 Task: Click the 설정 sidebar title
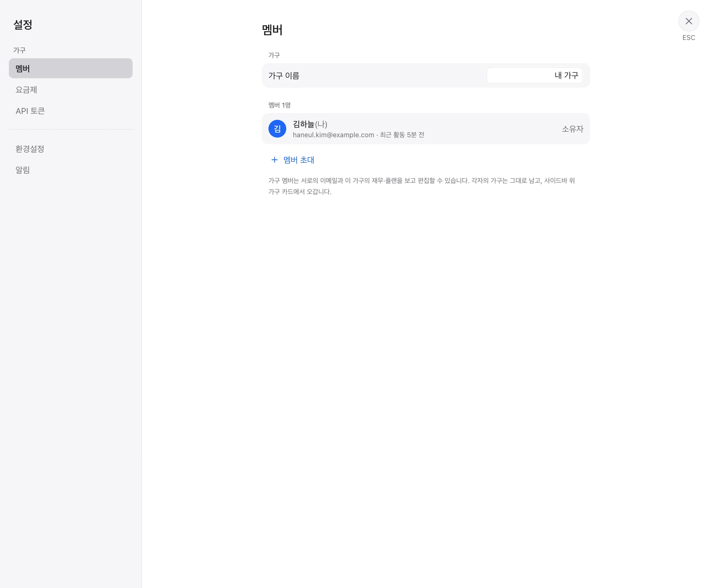(23, 25)
